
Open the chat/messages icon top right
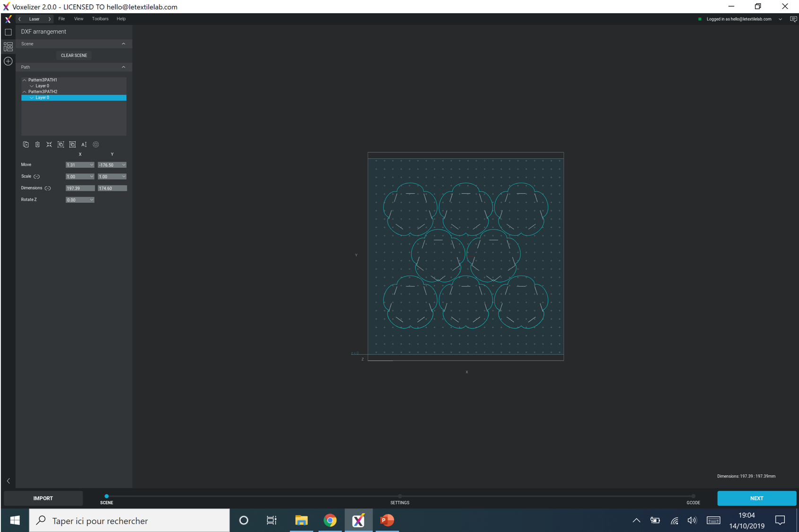pos(793,19)
